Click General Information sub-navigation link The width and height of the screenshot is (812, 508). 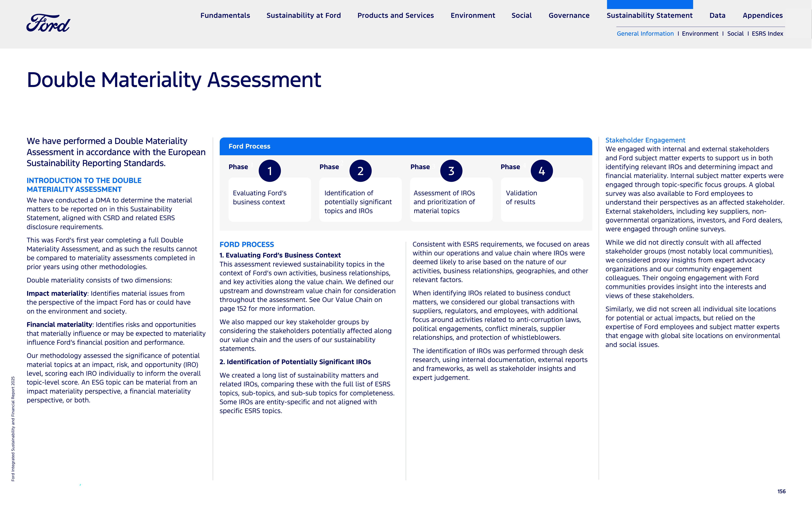[645, 34]
